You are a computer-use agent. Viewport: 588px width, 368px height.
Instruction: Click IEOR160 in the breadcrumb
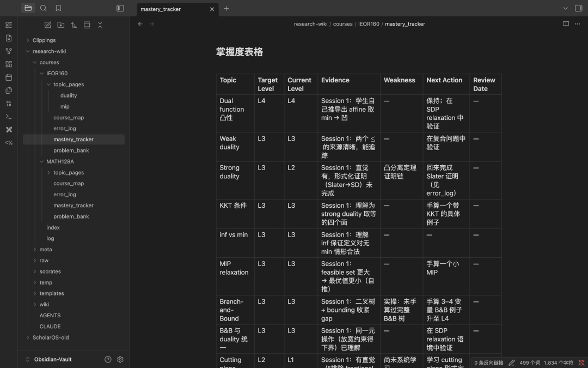pos(369,23)
